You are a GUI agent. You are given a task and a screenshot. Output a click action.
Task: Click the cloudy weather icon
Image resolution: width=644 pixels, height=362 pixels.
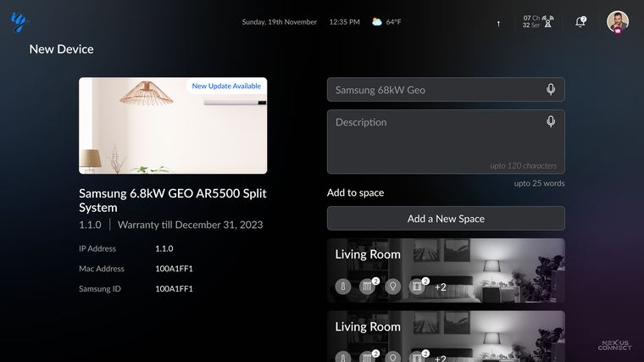376,22
